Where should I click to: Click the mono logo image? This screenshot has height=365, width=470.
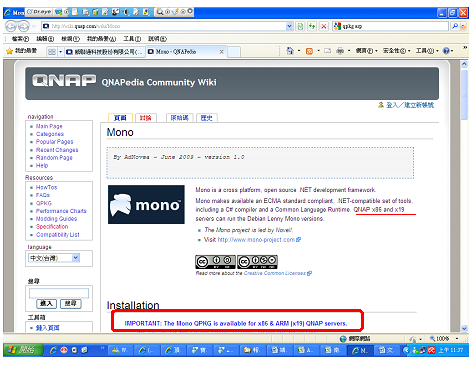(146, 204)
